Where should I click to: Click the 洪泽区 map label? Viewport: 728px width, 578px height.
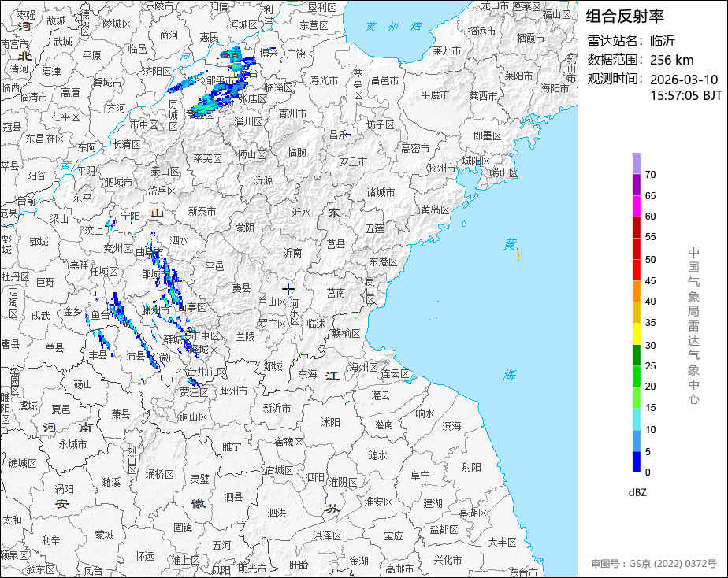pos(327,535)
